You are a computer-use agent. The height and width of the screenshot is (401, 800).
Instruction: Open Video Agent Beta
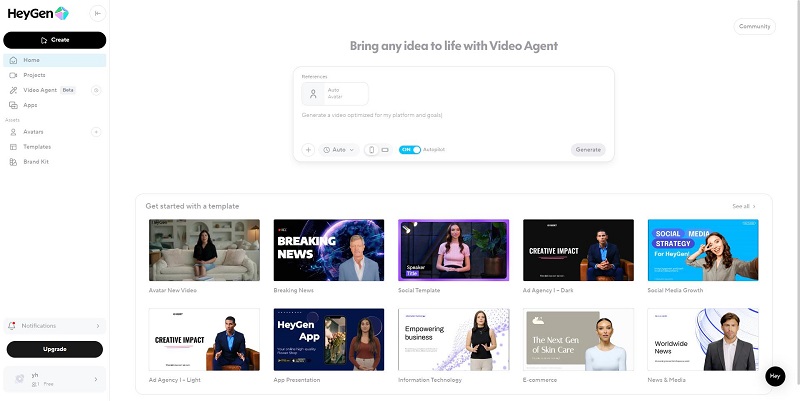[x=48, y=90]
